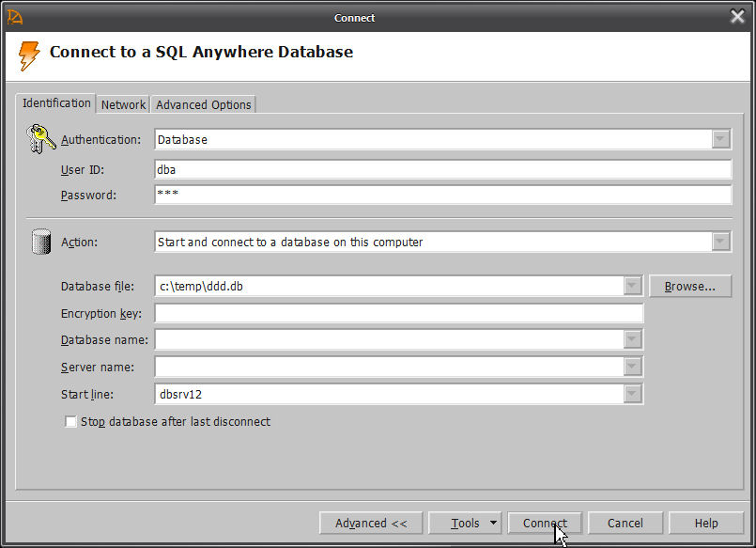Click the application icon in title bar
The width and height of the screenshot is (756, 548).
[14, 17]
